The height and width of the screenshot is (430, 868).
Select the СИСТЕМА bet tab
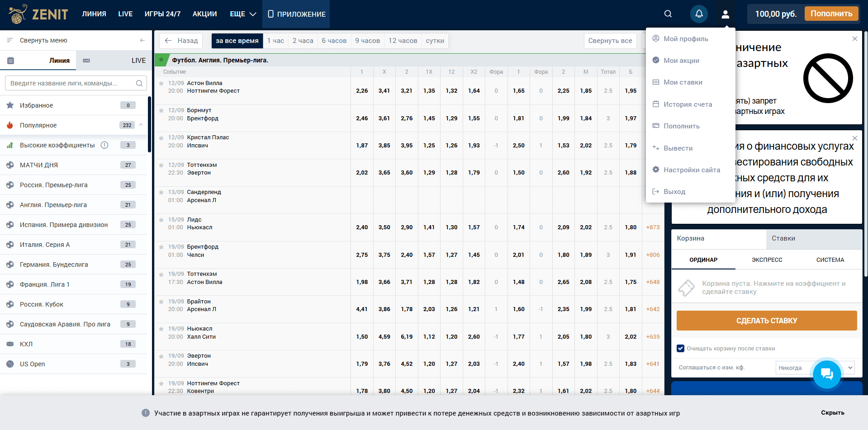point(830,260)
